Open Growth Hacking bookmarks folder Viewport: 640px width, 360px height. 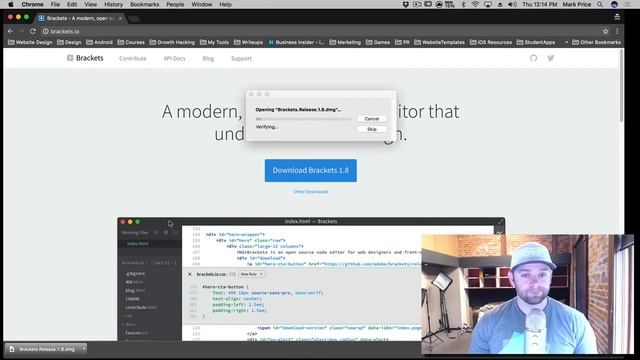point(172,42)
